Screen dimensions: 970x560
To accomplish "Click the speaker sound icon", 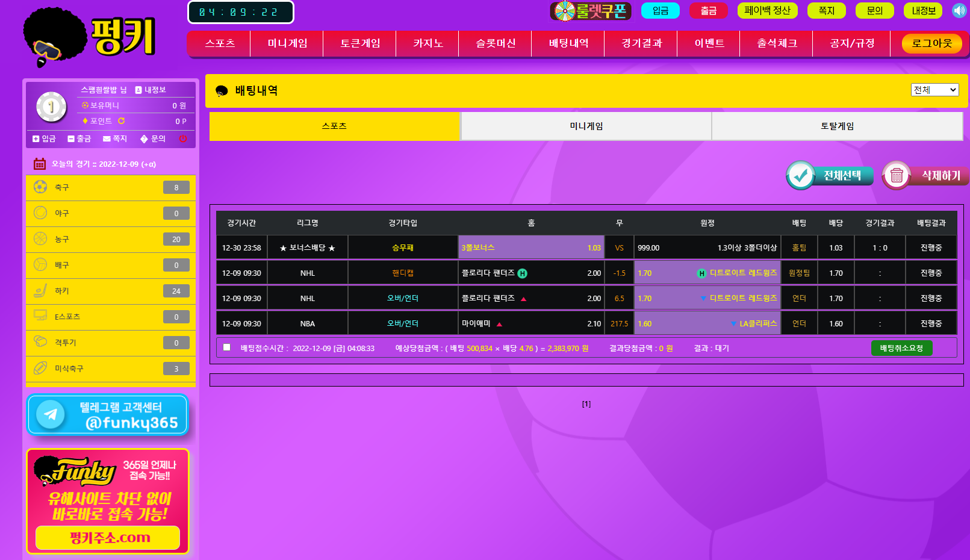I will [959, 11].
